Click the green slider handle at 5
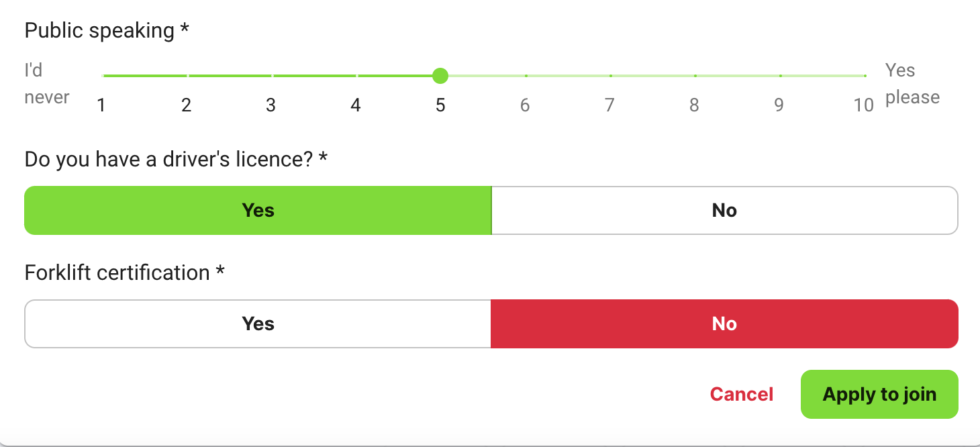Viewport: 980px width, 447px height. pos(440,76)
